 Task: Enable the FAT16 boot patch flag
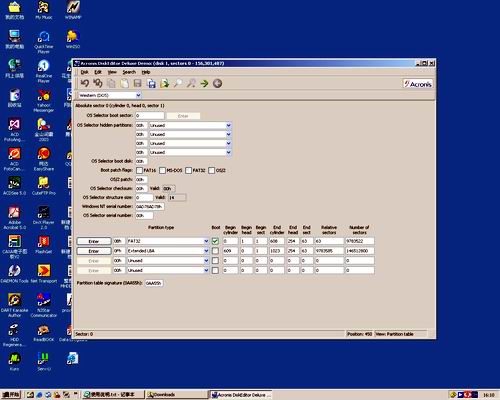139,170
